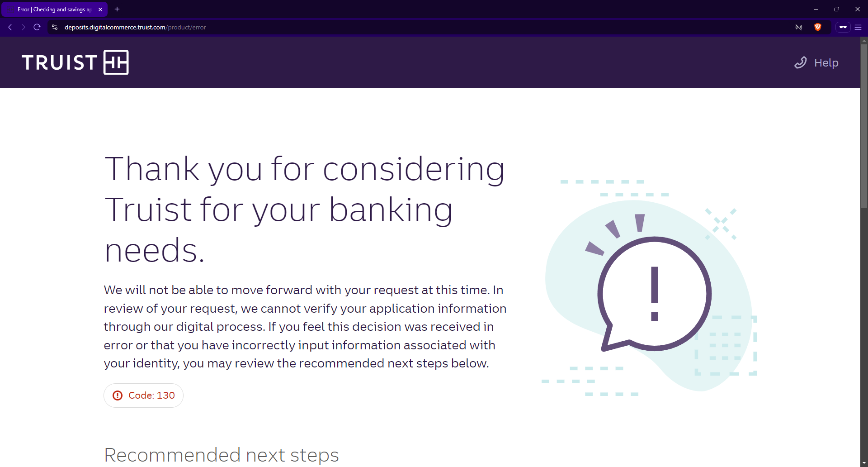Click the sunglasses private window indicator
The width and height of the screenshot is (868, 467).
[843, 27]
